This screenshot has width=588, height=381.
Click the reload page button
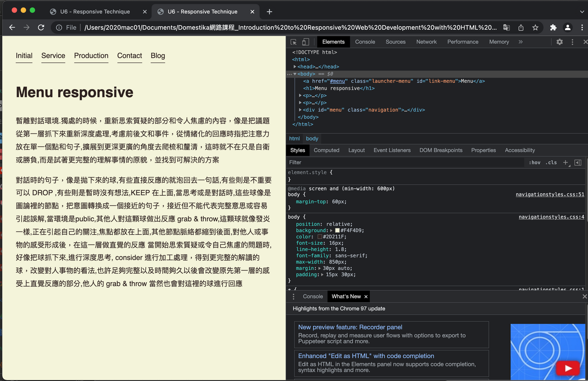pos(41,28)
